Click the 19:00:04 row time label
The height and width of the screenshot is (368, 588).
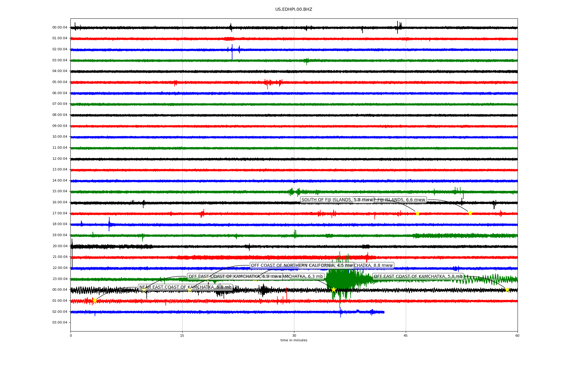pos(60,235)
